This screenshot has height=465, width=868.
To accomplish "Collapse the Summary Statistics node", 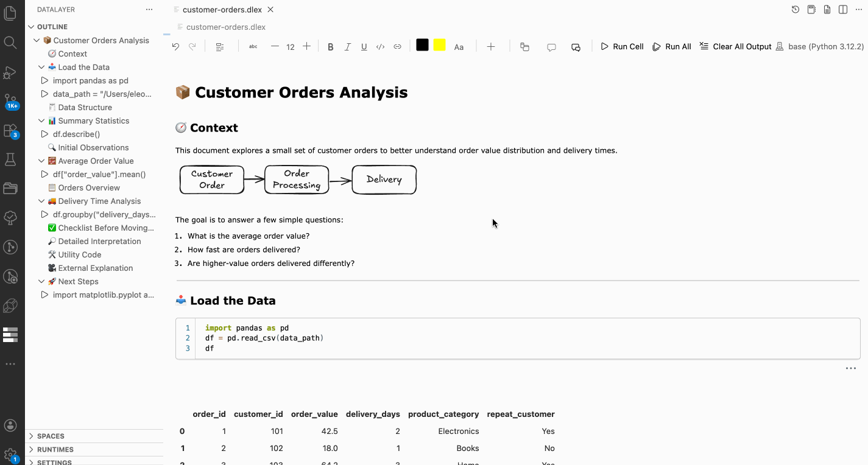I will coord(41,121).
